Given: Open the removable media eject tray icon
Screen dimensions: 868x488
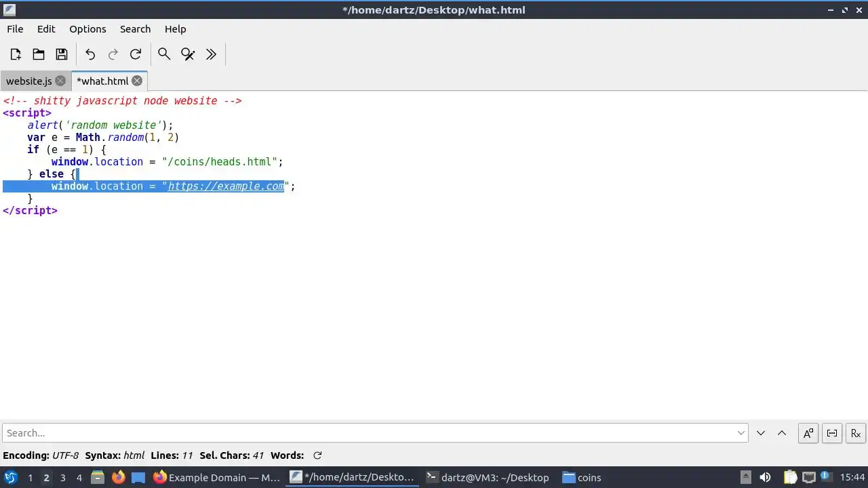Looking at the screenshot, I should [745, 477].
